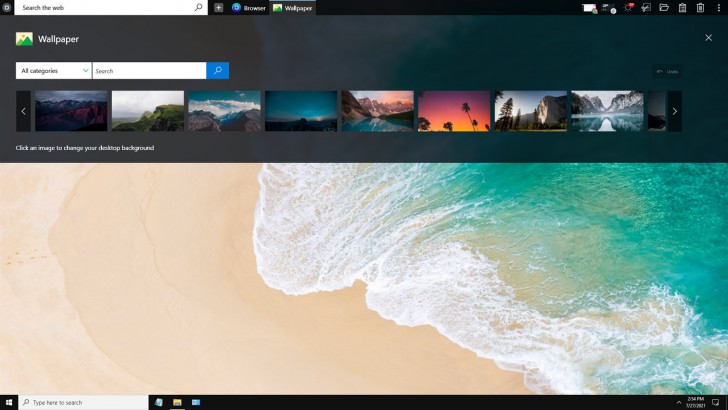The width and height of the screenshot is (728, 410).
Task: Pick the palm trees sunset wallpaper
Action: 454,111
